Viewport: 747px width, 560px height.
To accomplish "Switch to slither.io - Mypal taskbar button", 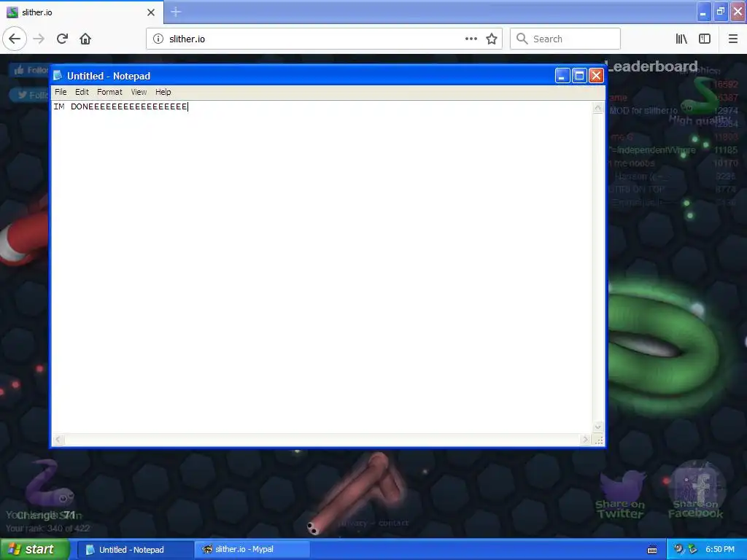I will tap(252, 550).
